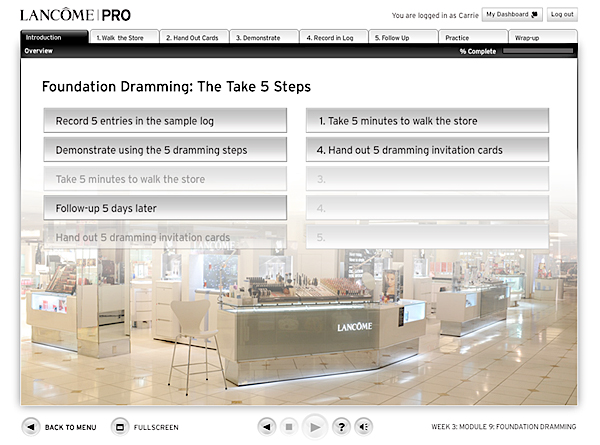Open the Wrap-up tab
This screenshot has height=445, width=600.
(543, 37)
